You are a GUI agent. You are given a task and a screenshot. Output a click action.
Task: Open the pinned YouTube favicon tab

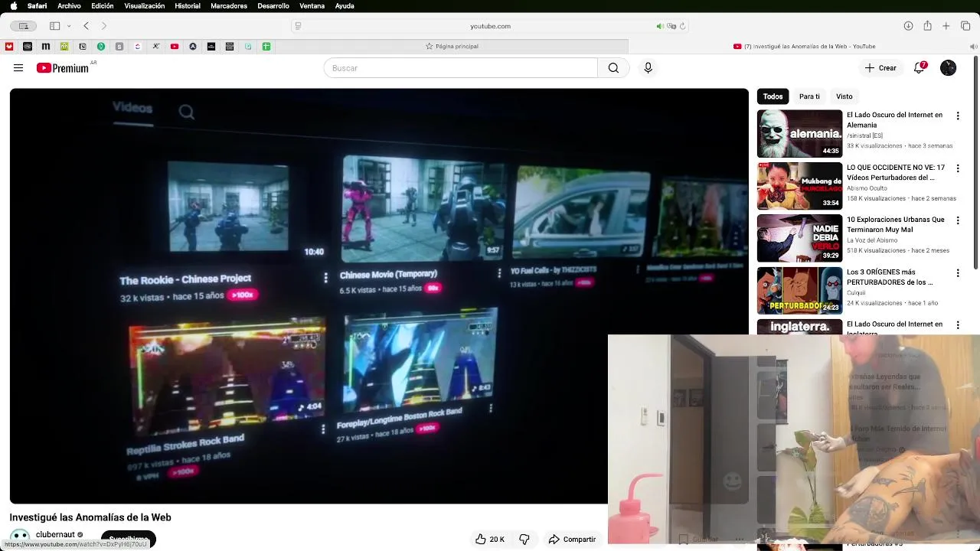point(175,47)
